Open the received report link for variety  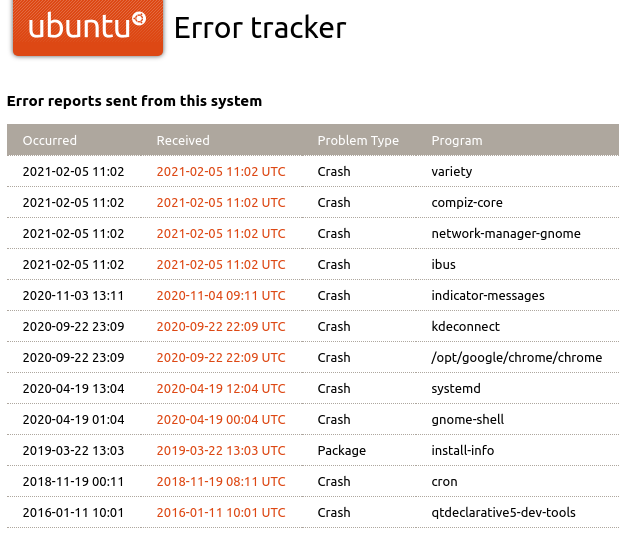(221, 171)
